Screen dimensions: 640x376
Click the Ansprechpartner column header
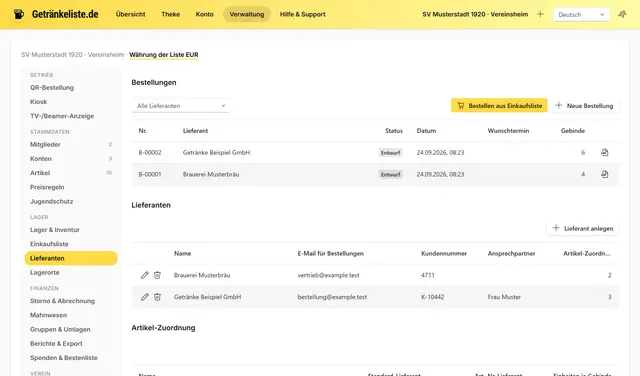[x=511, y=254]
